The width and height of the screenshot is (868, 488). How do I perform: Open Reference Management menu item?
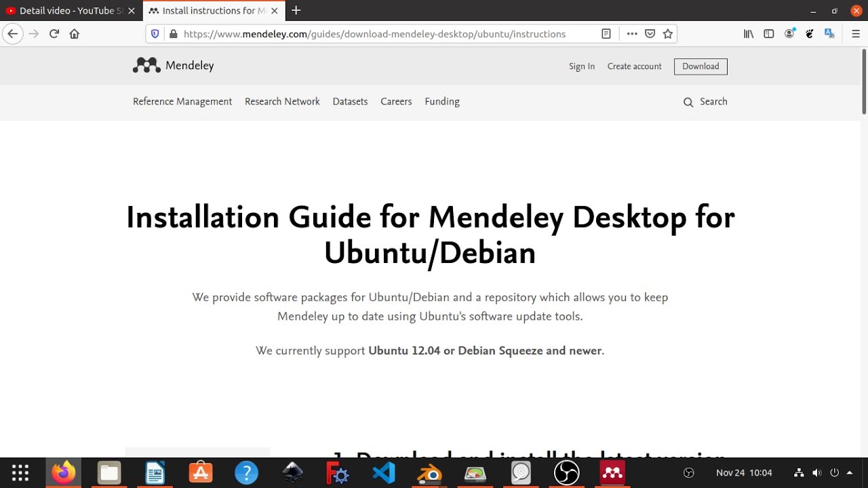tap(182, 102)
